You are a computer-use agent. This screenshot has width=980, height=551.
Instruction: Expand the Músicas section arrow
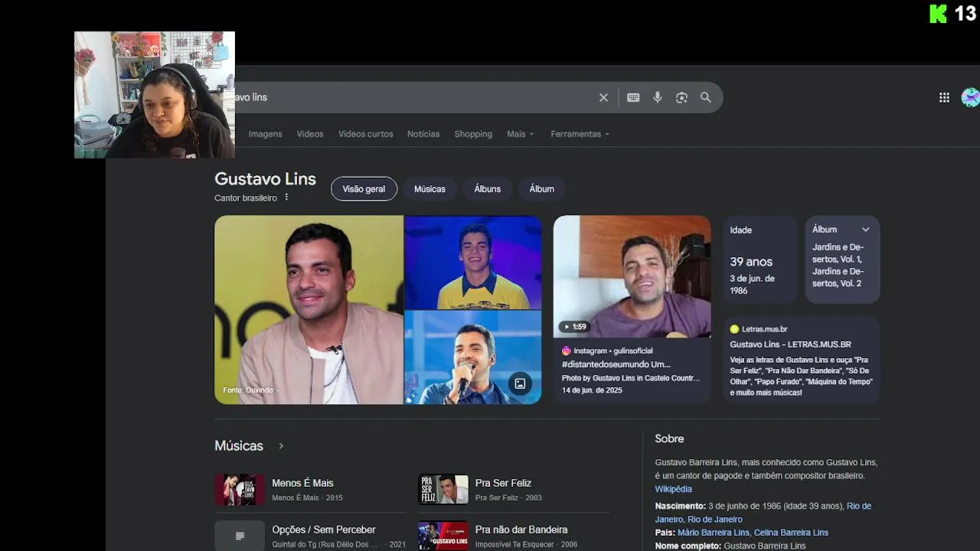[281, 446]
